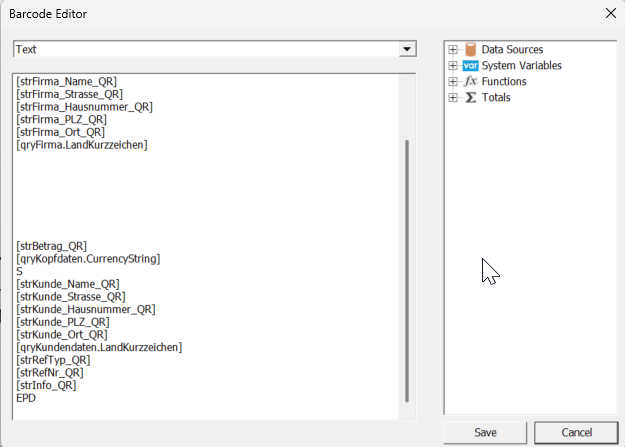Expand the Data Sources tree node

[x=454, y=50]
